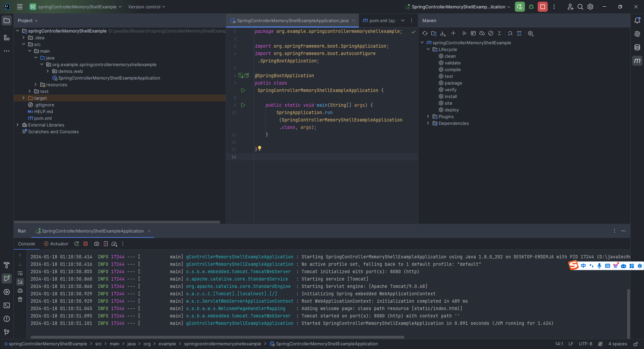Screen dimensions: 644x349
Task: Rerun SpringControllerMemoryShellExampleApplication in top toolbar
Action: pos(520,7)
